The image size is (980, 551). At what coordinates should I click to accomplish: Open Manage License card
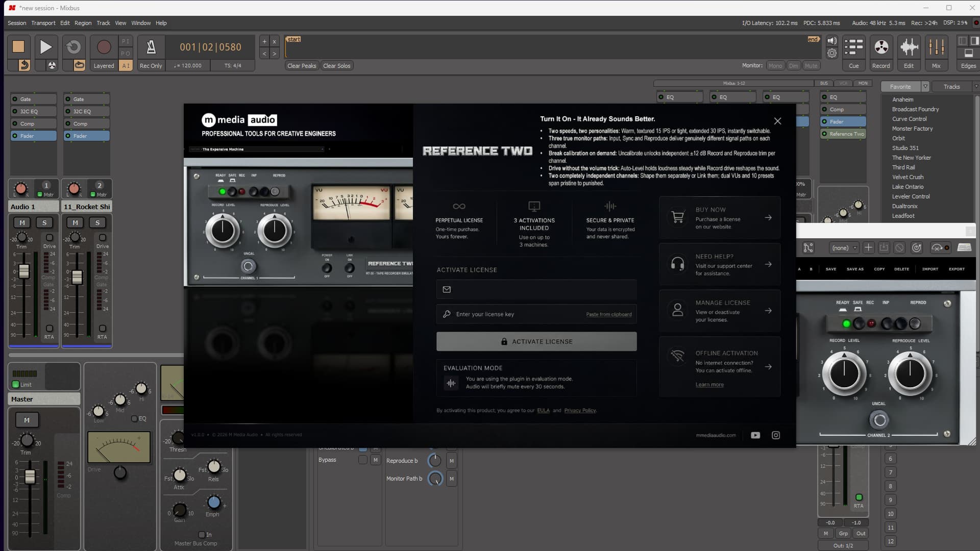point(720,311)
